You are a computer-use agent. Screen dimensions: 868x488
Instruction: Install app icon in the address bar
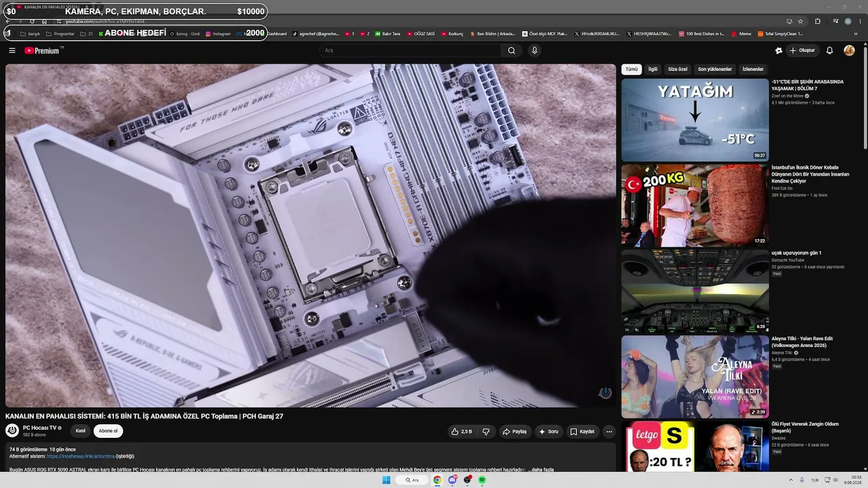(789, 21)
